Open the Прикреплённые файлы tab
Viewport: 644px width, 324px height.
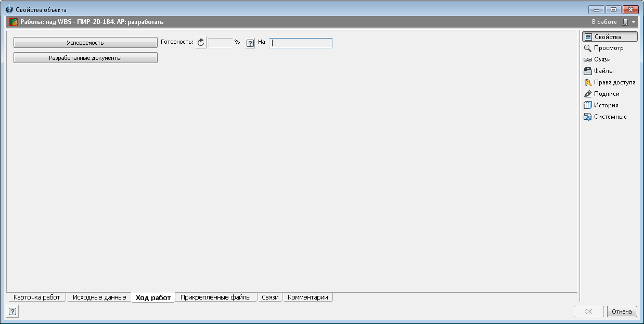point(215,297)
